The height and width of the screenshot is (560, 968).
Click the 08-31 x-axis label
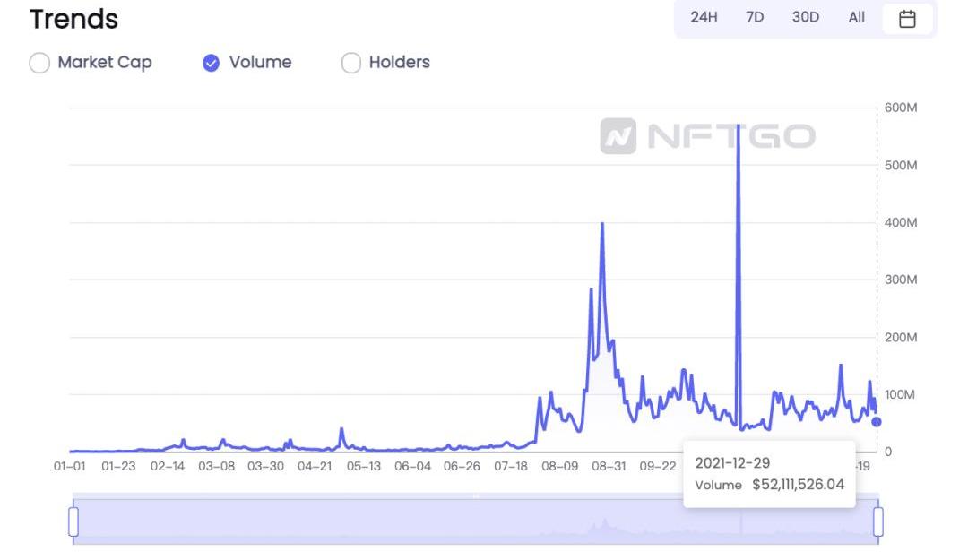(609, 466)
